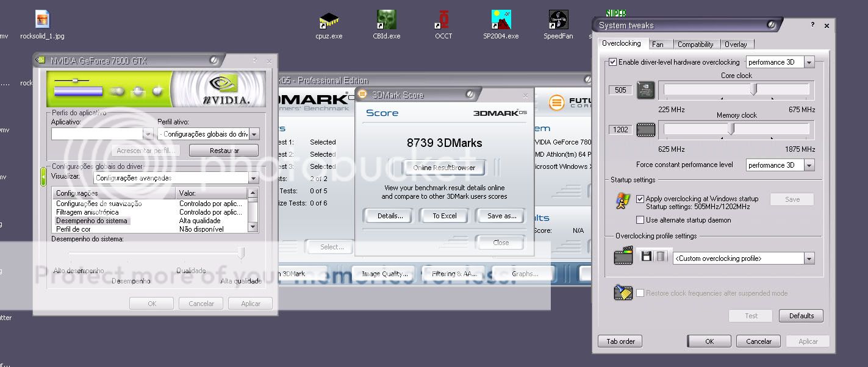Open the Perfil ativo dropdown
868x367 pixels.
pos(208,134)
